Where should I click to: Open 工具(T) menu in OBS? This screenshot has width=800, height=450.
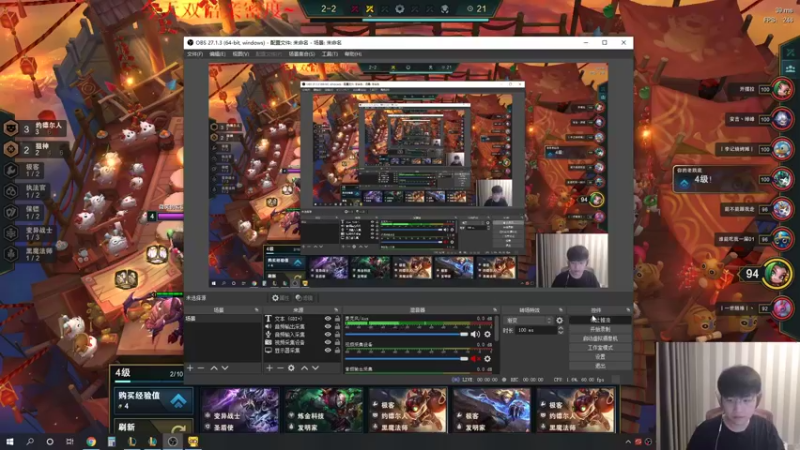330,54
